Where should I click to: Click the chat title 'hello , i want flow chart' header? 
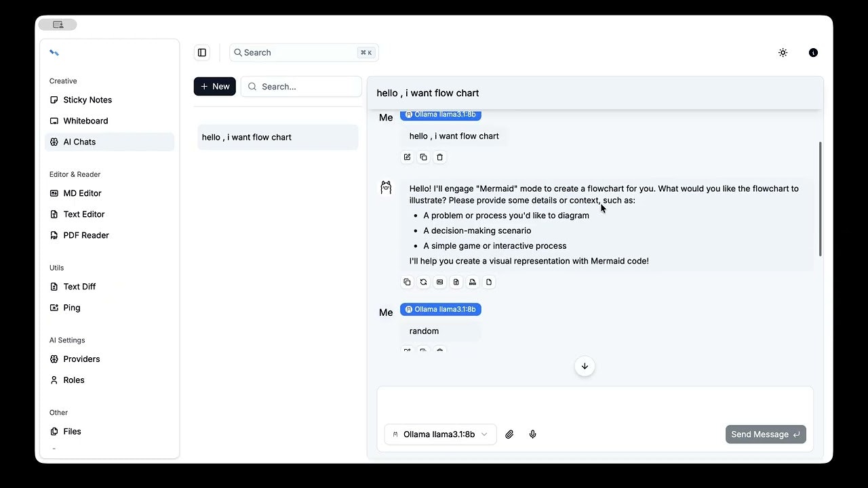[428, 93]
